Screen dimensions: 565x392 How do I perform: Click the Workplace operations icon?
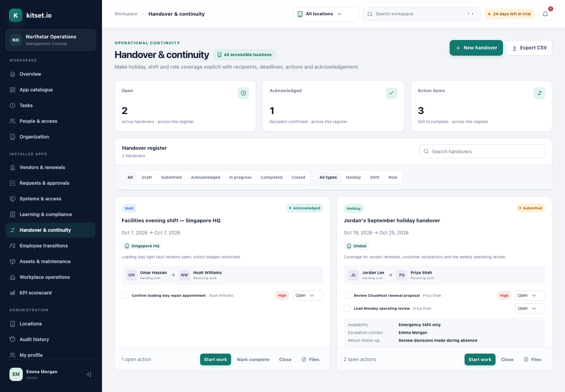pyautogui.click(x=13, y=277)
